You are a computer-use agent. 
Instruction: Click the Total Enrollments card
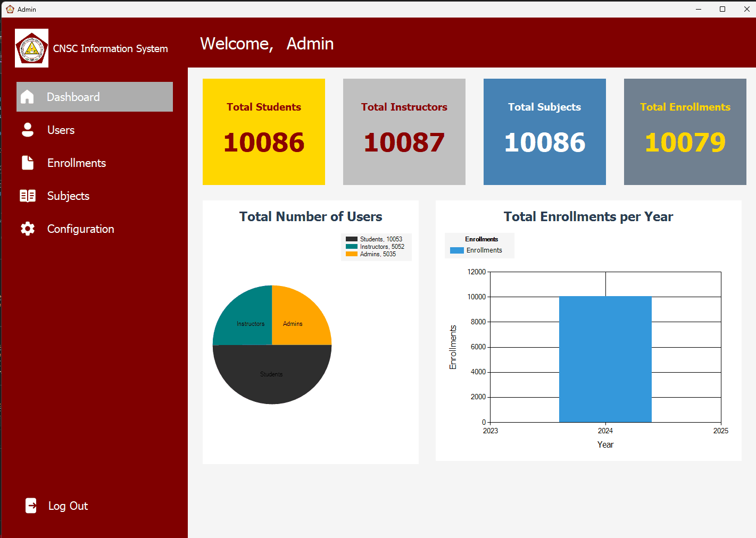[x=685, y=132]
